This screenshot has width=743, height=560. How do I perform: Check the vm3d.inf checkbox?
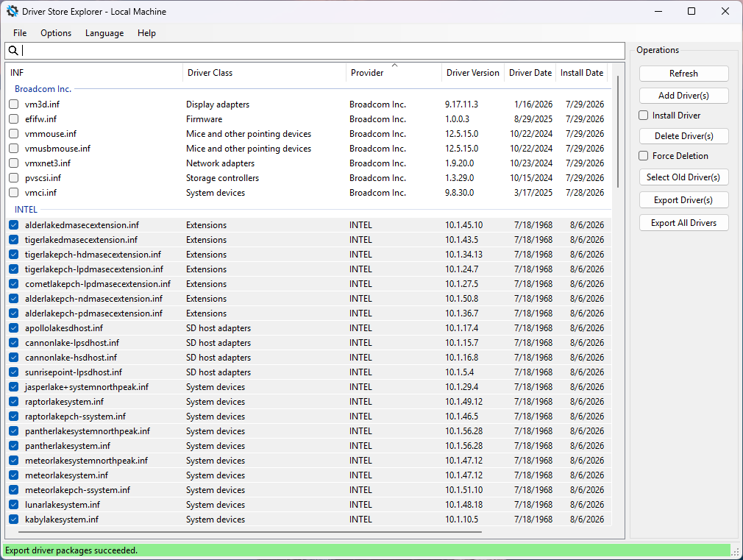click(14, 104)
